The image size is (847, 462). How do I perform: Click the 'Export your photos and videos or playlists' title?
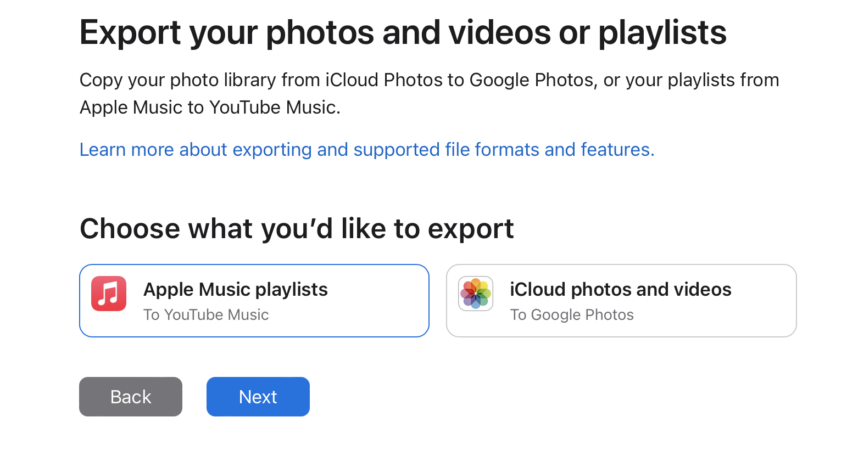403,33
